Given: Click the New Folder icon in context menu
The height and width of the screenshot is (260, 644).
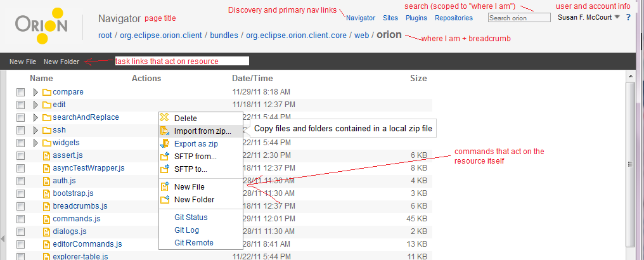Looking at the screenshot, I should click(165, 199).
